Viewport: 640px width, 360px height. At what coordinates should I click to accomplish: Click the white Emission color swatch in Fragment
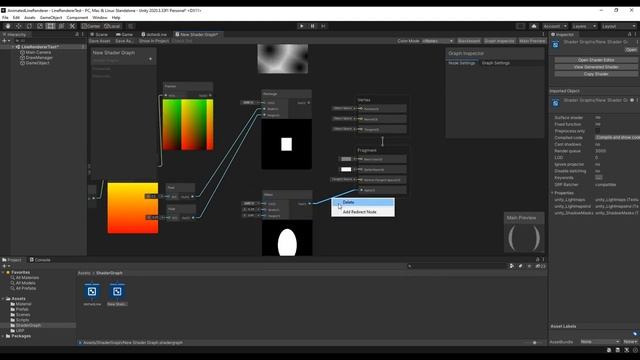346,169
